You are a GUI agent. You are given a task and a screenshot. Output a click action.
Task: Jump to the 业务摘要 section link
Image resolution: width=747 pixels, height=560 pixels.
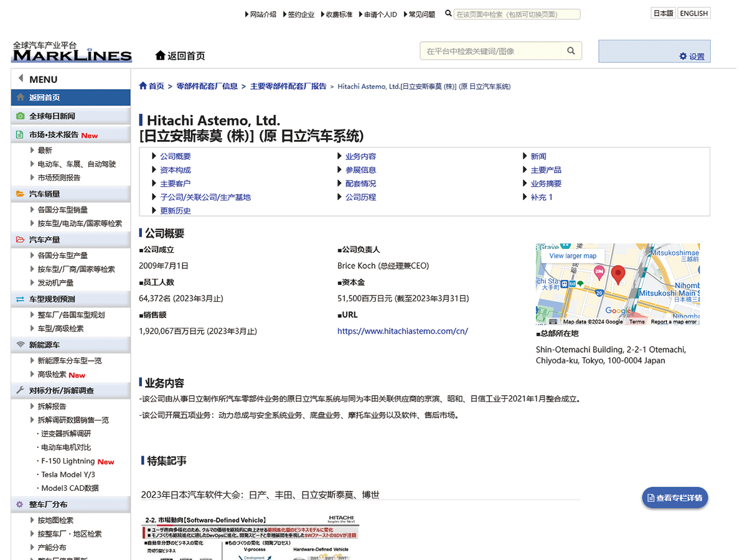coord(546,184)
